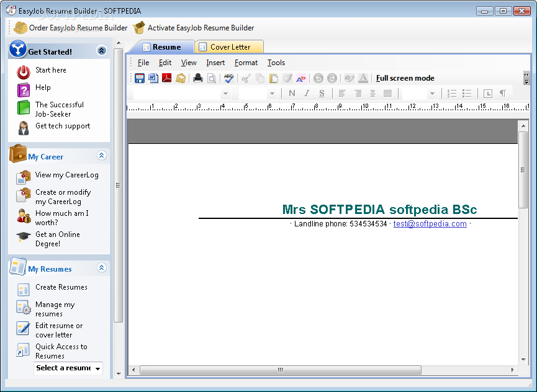Viewport: 537px width, 392px height.
Task: Click the format painter brush icon
Action: point(287,78)
